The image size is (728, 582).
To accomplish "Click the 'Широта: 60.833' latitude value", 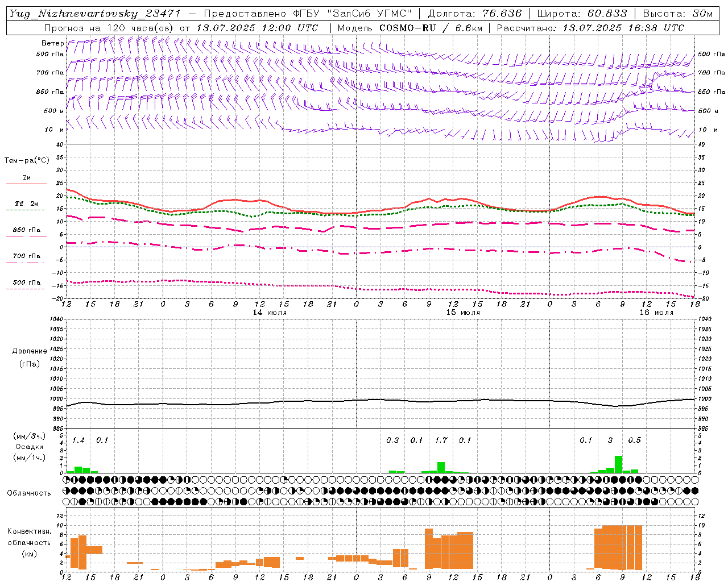I will coord(582,14).
